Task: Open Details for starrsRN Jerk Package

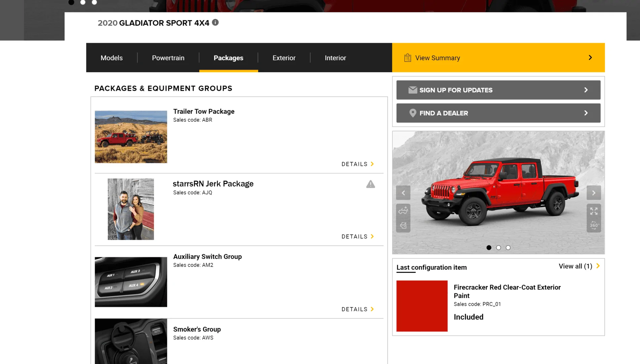Action: pos(358,236)
